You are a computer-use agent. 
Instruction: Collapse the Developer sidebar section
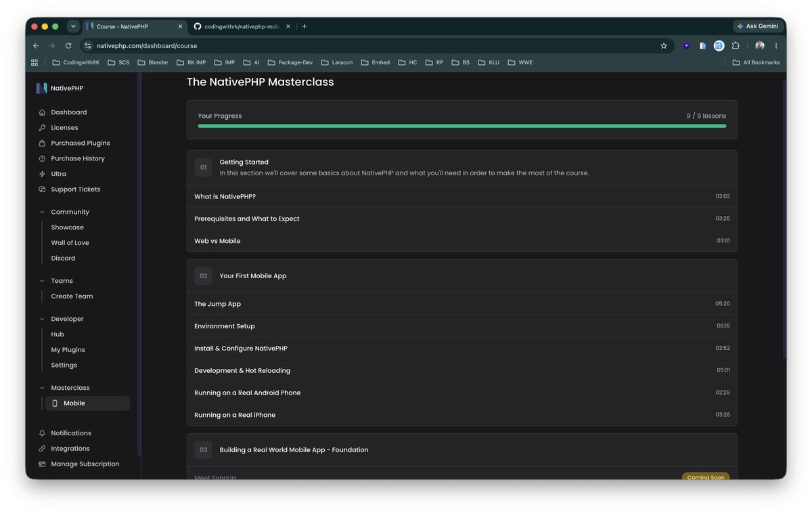coord(42,319)
